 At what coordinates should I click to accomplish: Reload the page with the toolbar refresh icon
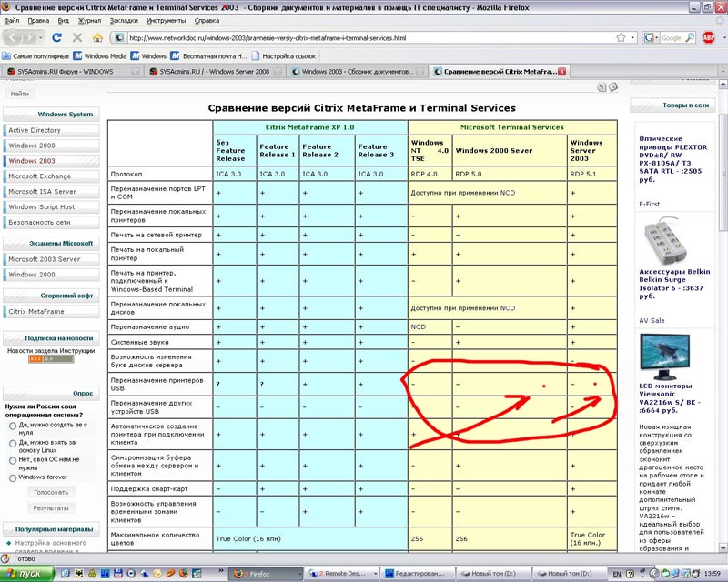57,37
